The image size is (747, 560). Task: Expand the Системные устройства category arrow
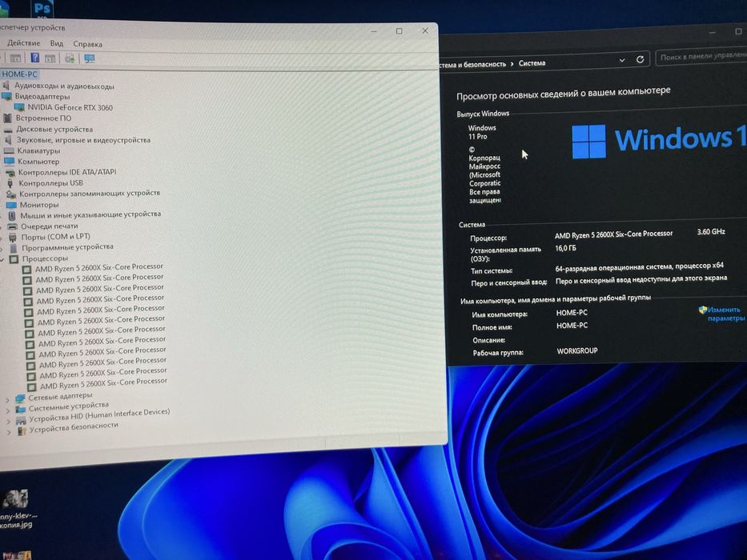tap(8, 410)
